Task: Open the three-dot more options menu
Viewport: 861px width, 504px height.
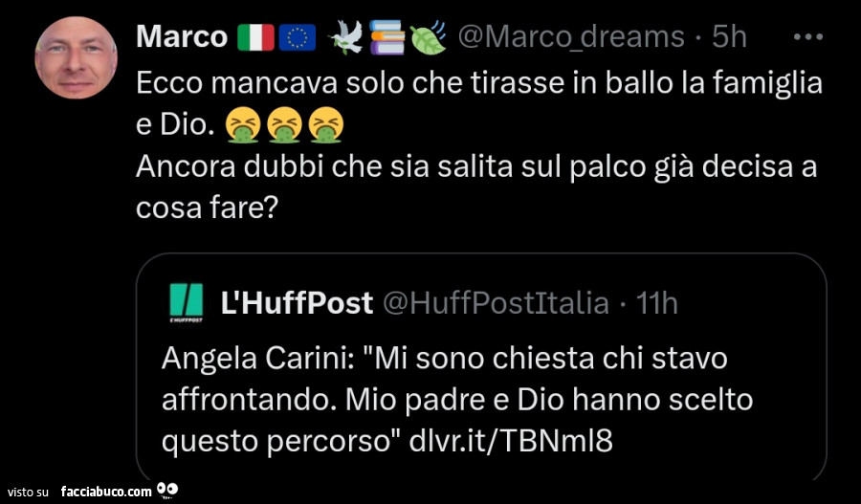Action: pyautogui.click(x=808, y=37)
